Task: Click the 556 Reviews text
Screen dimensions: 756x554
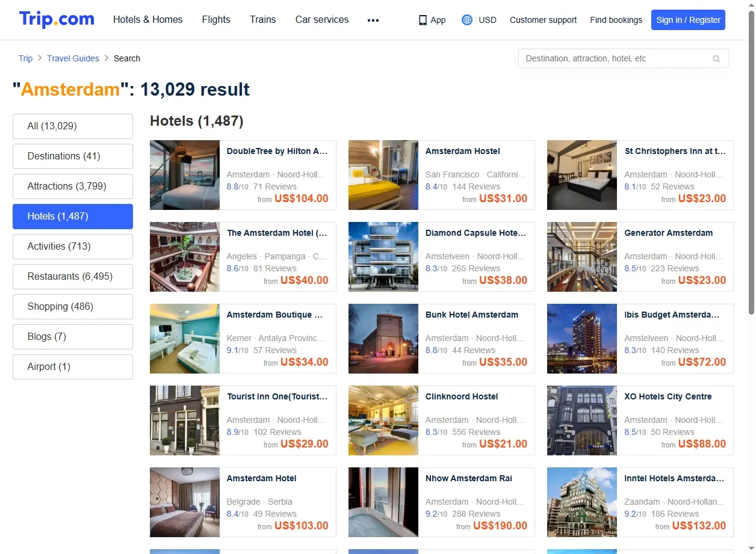Action: (x=476, y=432)
